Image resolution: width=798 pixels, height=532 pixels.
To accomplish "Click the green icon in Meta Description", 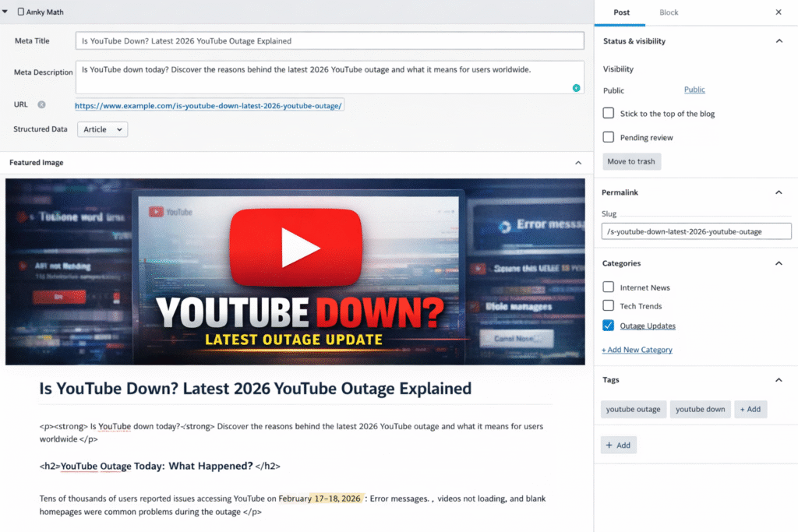I will (576, 88).
